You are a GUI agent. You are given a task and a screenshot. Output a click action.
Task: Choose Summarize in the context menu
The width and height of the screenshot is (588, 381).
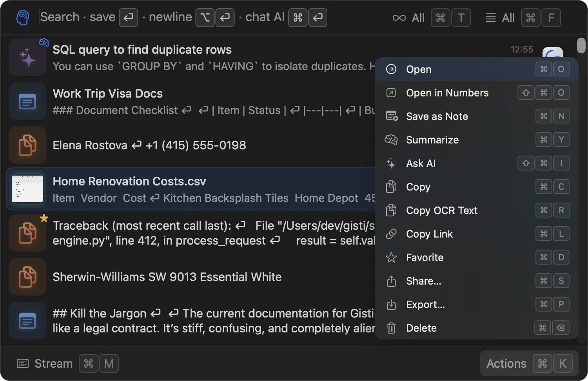click(477, 140)
